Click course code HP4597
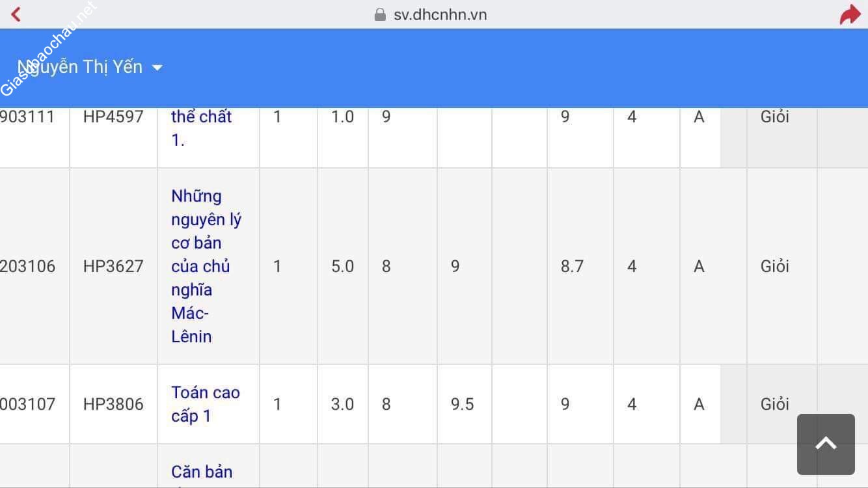This screenshot has width=868, height=488. (113, 117)
